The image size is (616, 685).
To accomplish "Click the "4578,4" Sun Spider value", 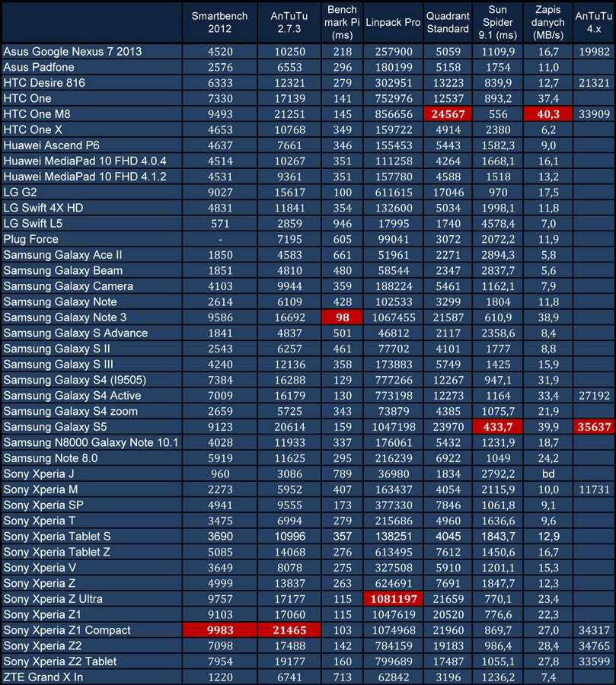I will click(x=498, y=224).
